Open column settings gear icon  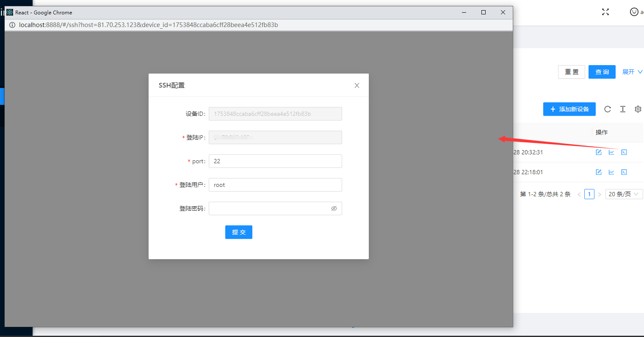coord(638,109)
